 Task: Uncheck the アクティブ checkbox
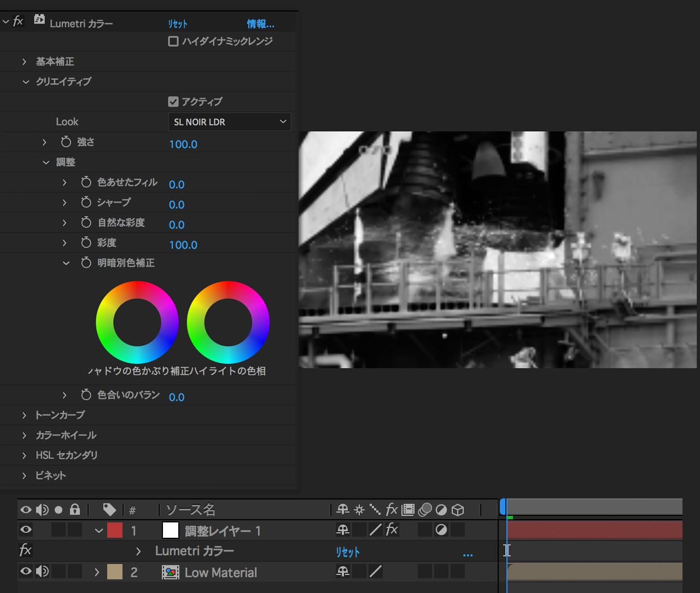point(173,102)
